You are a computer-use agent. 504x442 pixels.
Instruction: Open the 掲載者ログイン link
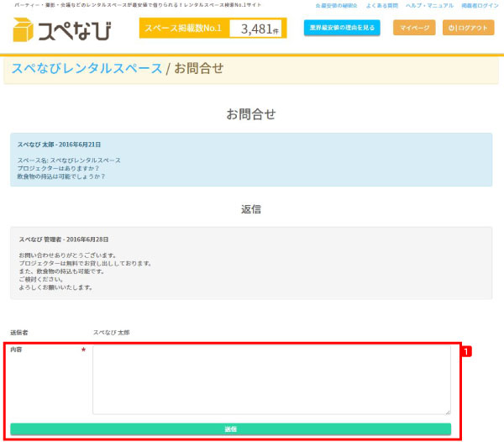click(480, 5)
